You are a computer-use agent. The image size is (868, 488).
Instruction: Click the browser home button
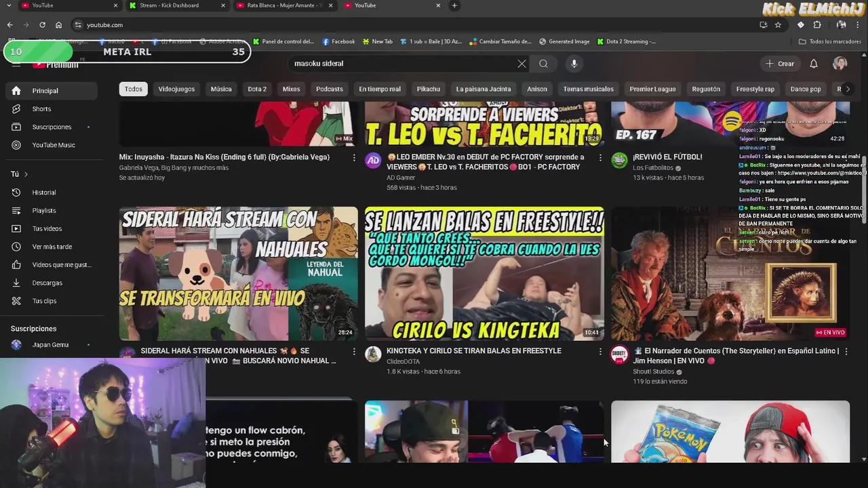58,25
